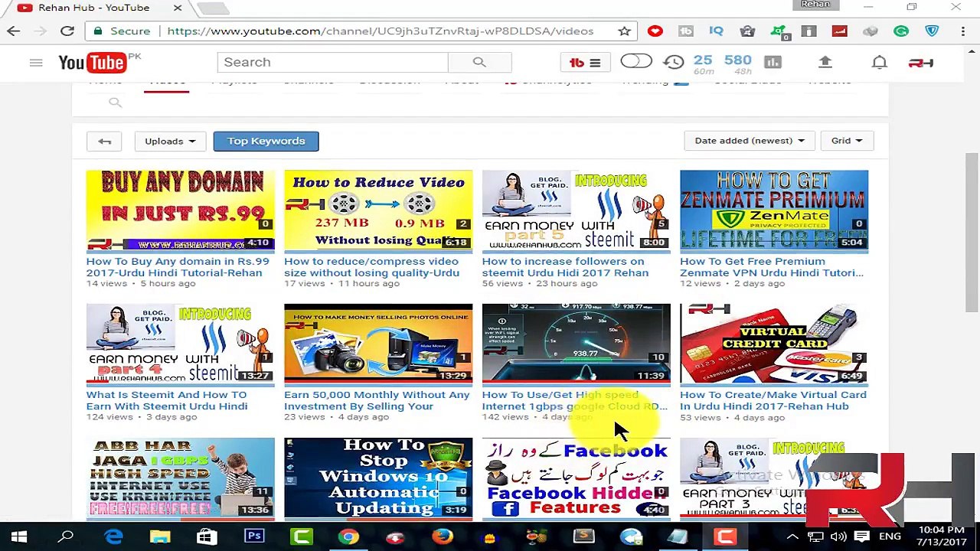The width and height of the screenshot is (980, 551).
Task: Open the clock history icon in header
Action: 674,62
